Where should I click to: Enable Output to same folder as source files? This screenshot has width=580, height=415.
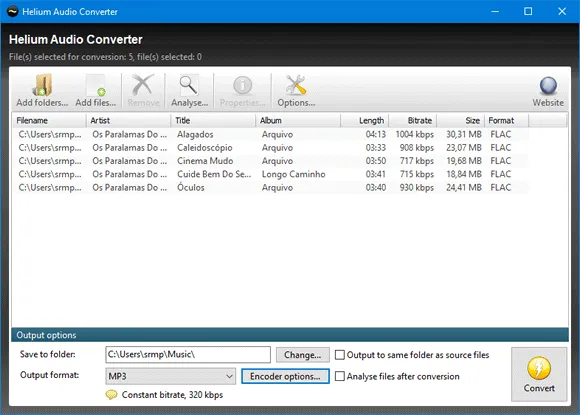[412, 355]
